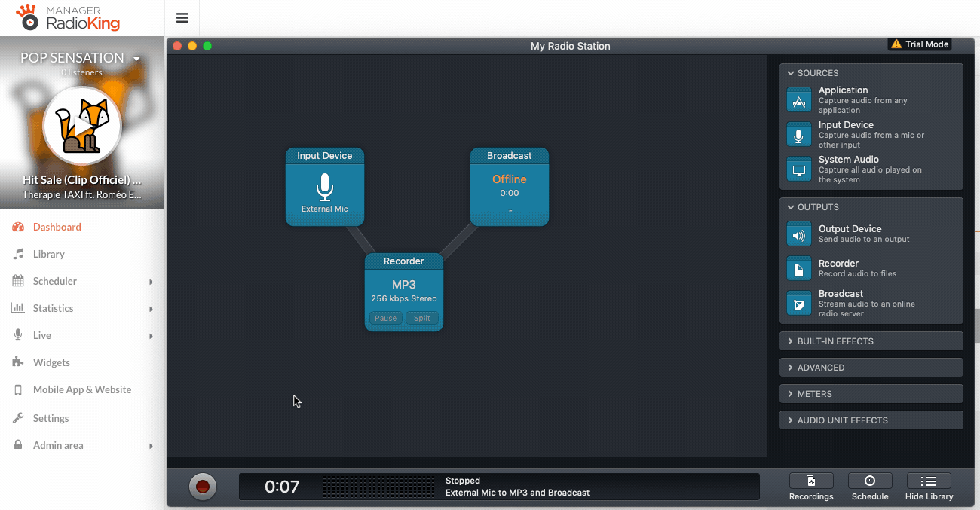Open the Recordings panel
The height and width of the screenshot is (510, 980).
(811, 487)
